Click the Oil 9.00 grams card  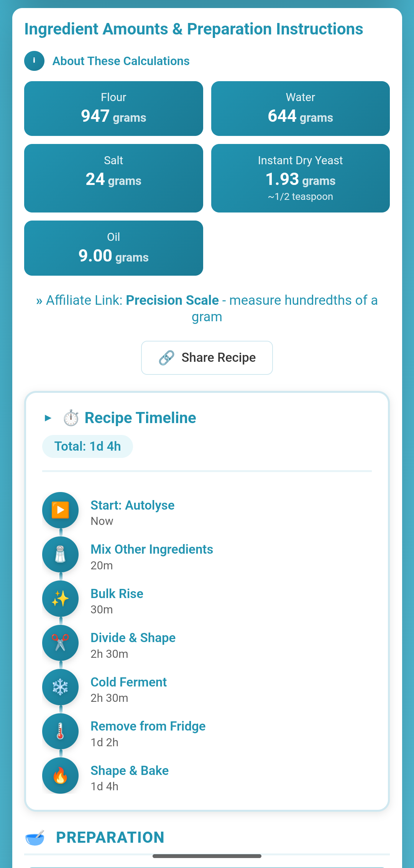click(113, 248)
